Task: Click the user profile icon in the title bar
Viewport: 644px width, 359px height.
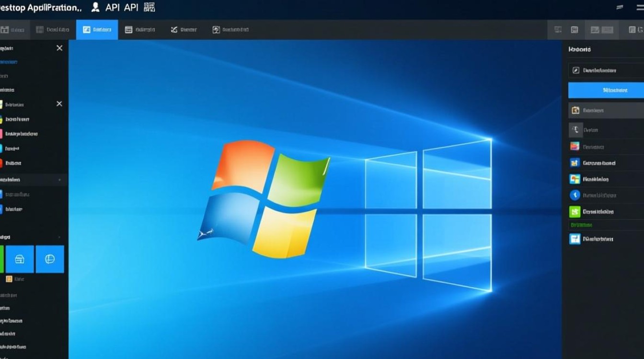Action: click(x=95, y=7)
